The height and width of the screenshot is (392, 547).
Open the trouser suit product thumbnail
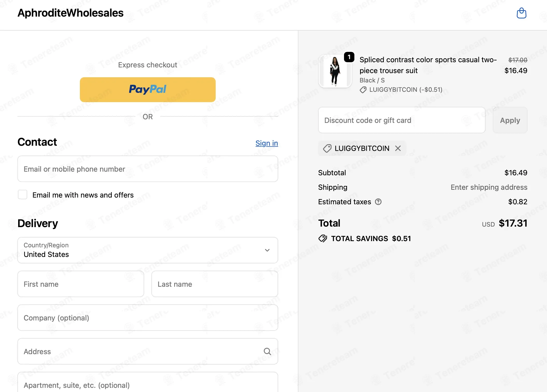(x=335, y=71)
